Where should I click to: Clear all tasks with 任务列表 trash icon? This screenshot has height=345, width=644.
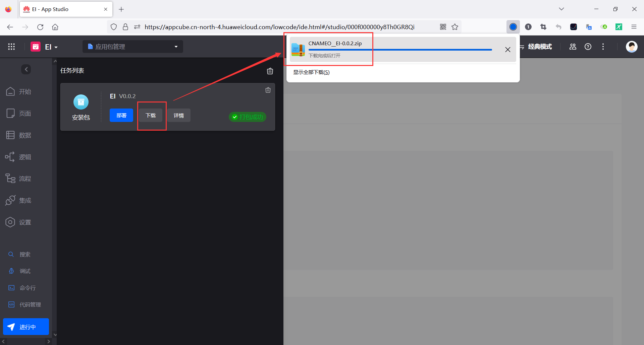tap(270, 71)
